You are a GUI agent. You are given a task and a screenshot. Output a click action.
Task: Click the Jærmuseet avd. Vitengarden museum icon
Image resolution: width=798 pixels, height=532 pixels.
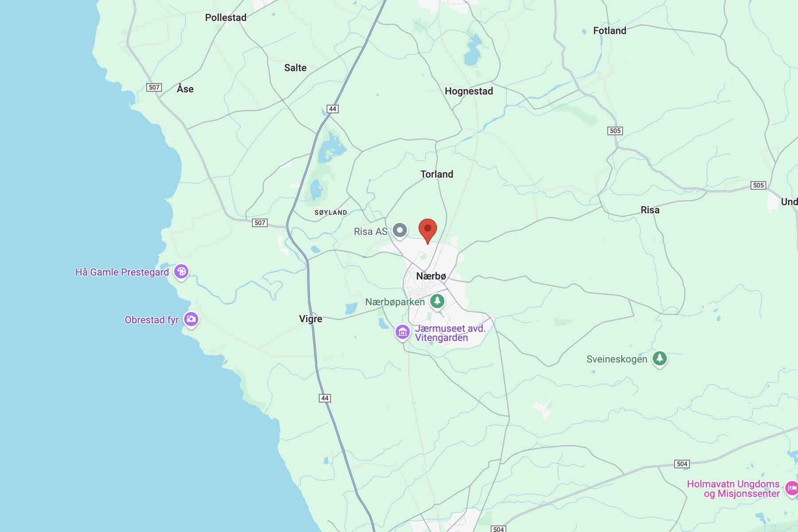[x=403, y=332]
